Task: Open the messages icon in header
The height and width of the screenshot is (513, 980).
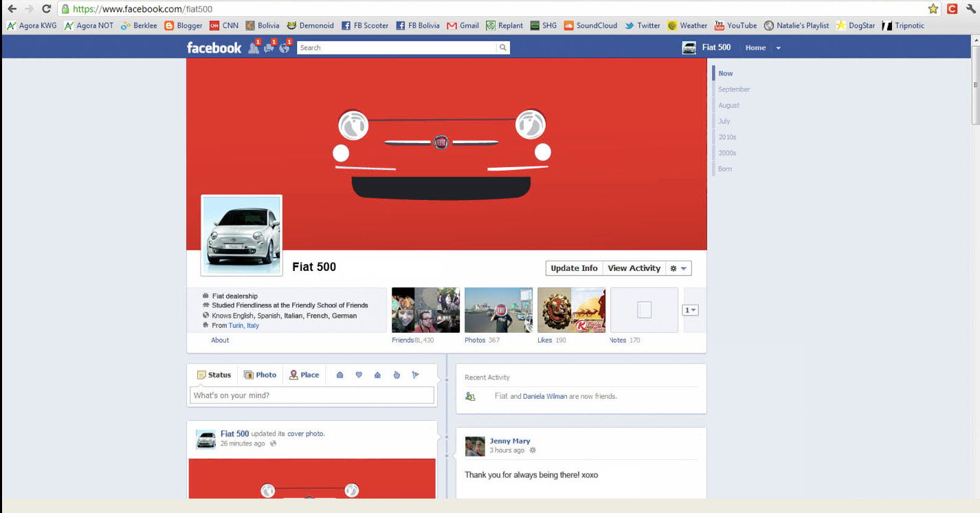Action: tap(269, 47)
